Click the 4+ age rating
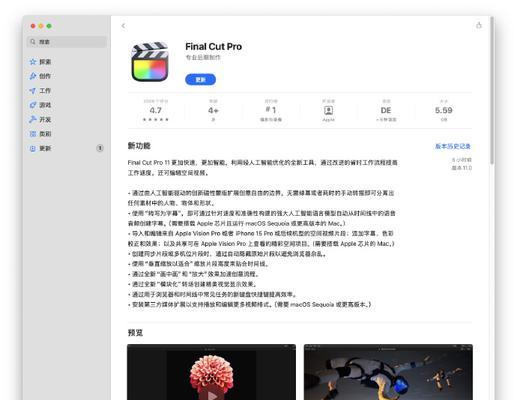This screenshot has height=400, width=517. [x=213, y=110]
